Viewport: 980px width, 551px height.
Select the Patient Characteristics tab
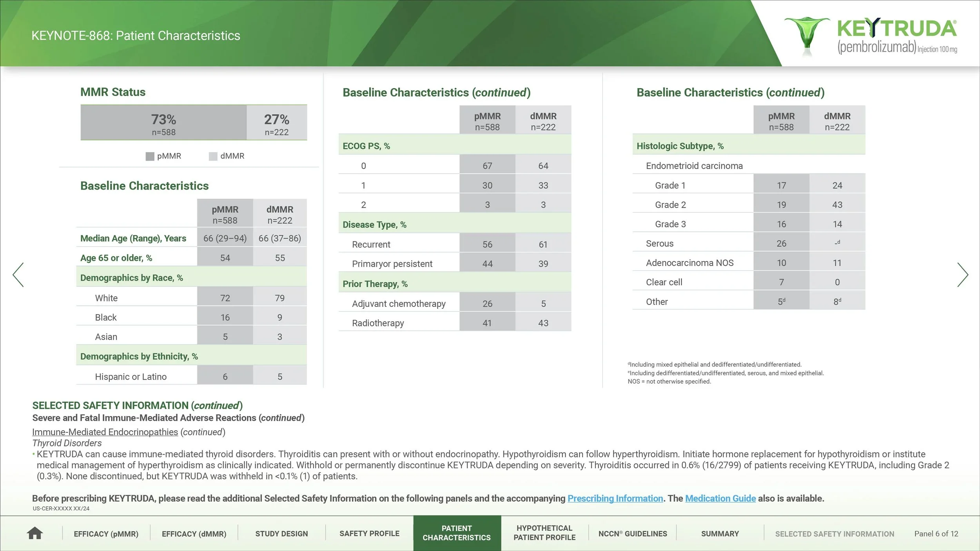click(457, 533)
